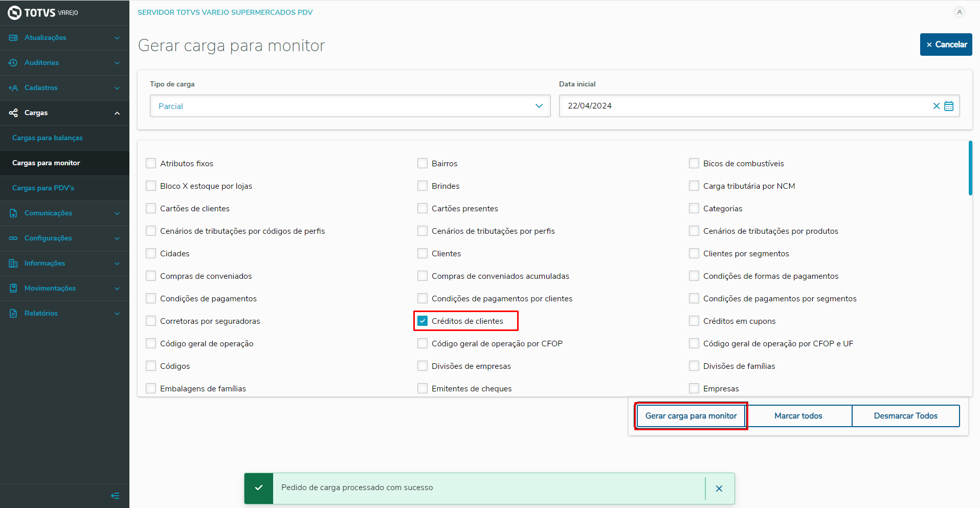Enable the Bicos de combustíveis checkbox

click(694, 163)
